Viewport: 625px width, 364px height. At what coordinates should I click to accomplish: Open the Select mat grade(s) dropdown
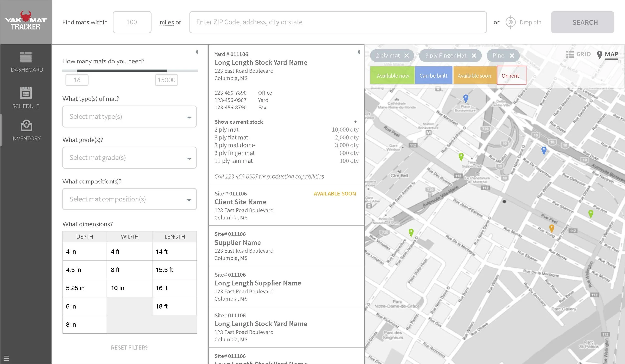129,158
